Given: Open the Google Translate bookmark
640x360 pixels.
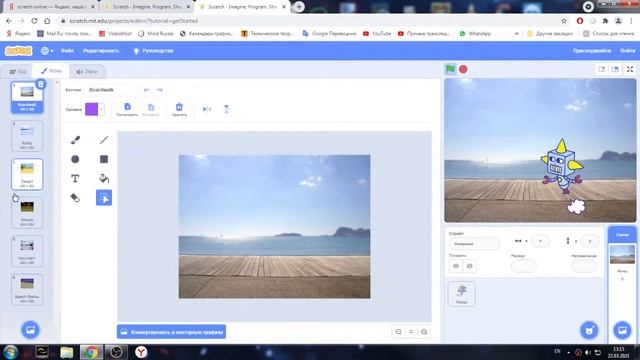Looking at the screenshot, I should 329,33.
